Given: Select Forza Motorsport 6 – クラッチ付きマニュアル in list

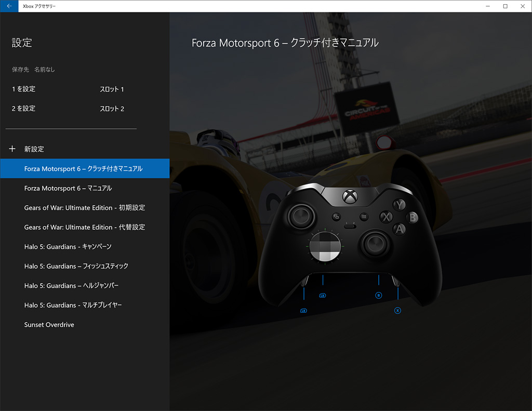Looking at the screenshot, I should tap(85, 168).
